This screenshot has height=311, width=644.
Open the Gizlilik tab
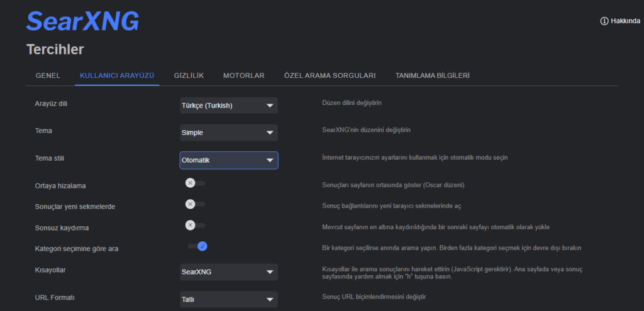(189, 75)
